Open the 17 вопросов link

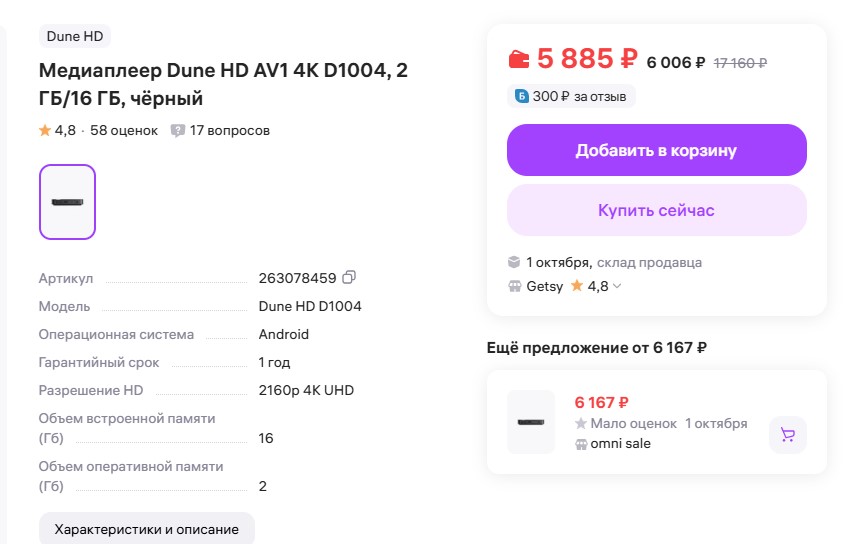230,130
